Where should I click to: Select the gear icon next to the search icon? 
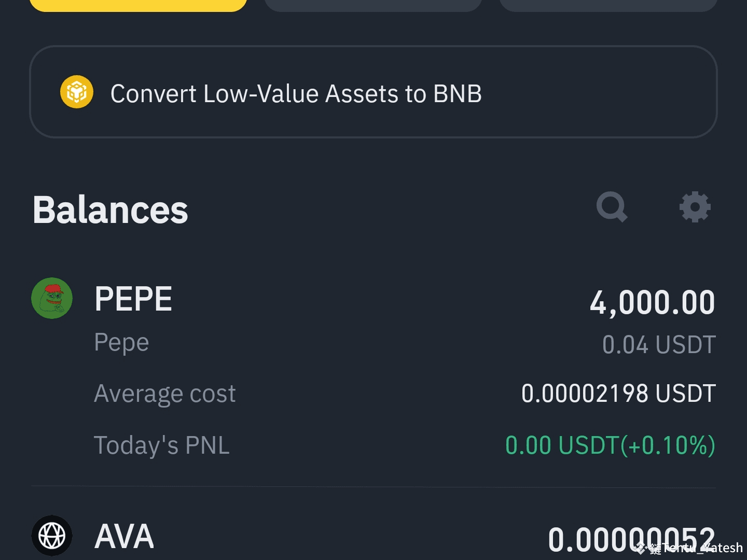[695, 207]
